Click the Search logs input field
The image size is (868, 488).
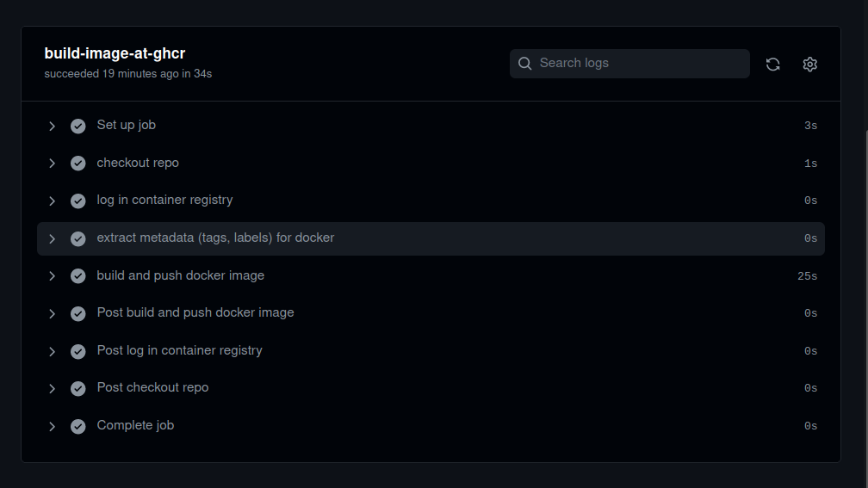[x=637, y=64]
